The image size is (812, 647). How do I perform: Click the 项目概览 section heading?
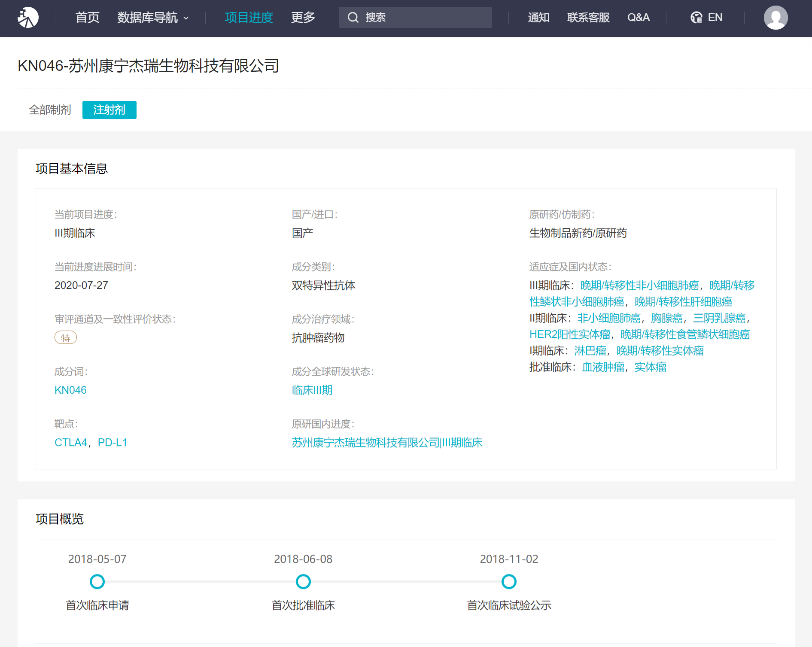click(60, 519)
